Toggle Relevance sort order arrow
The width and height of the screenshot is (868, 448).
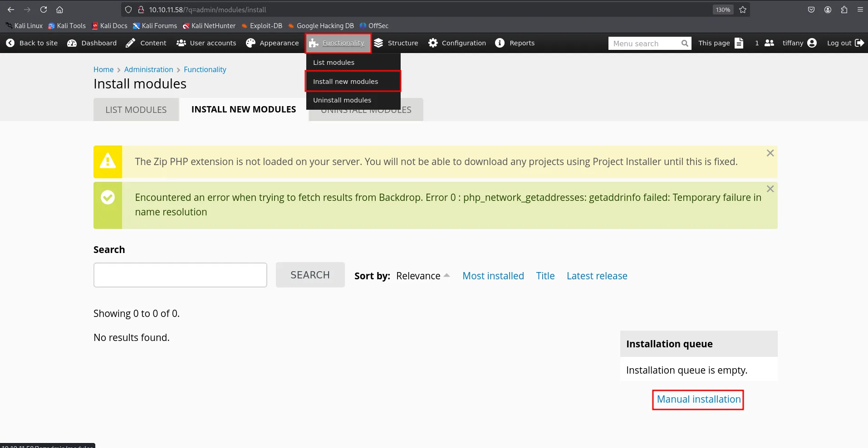(x=446, y=275)
